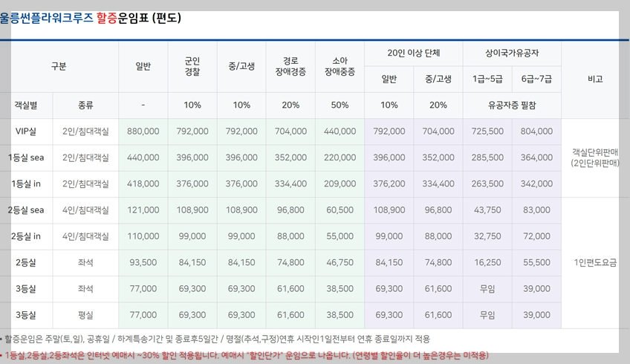Click the 1등실 in row label
This screenshot has width=630, height=364.
(26, 183)
